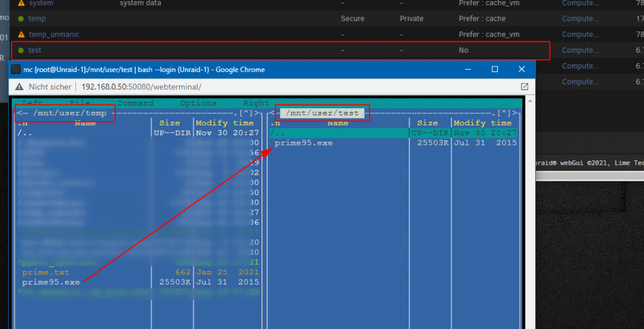Click the Private value in temp row
Screen dimensions: 644x329
coord(412,19)
